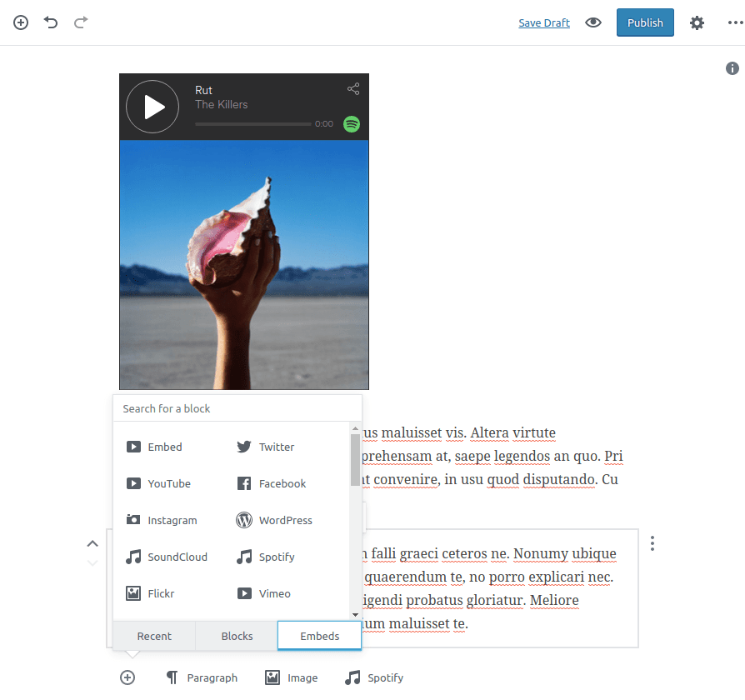Screen dimensions: 745x700
Task: Insert a Paragraph block from the shortcut
Action: (202, 677)
